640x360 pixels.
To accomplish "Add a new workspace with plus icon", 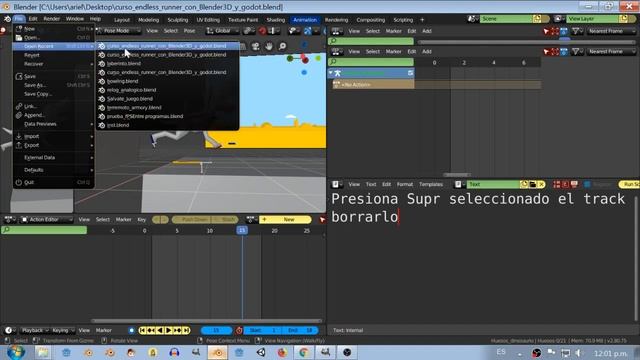I will pos(422,20).
